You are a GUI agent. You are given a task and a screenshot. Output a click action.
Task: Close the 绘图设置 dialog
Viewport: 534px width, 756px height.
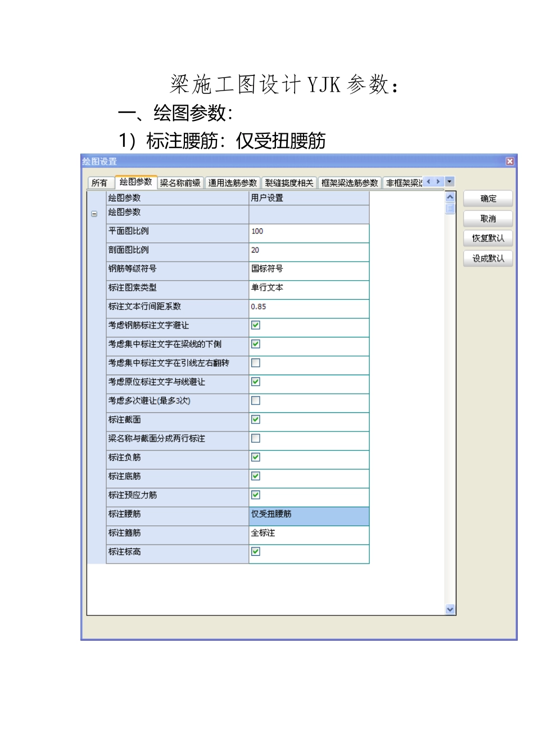[510, 161]
